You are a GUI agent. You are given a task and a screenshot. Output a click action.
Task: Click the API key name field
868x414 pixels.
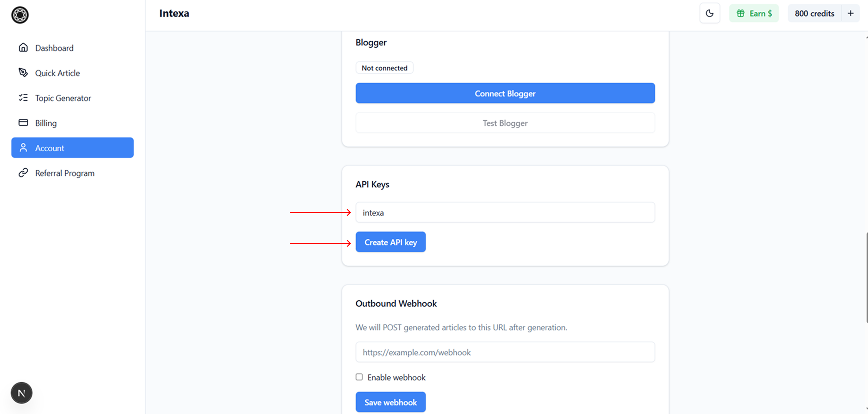pyautogui.click(x=505, y=212)
